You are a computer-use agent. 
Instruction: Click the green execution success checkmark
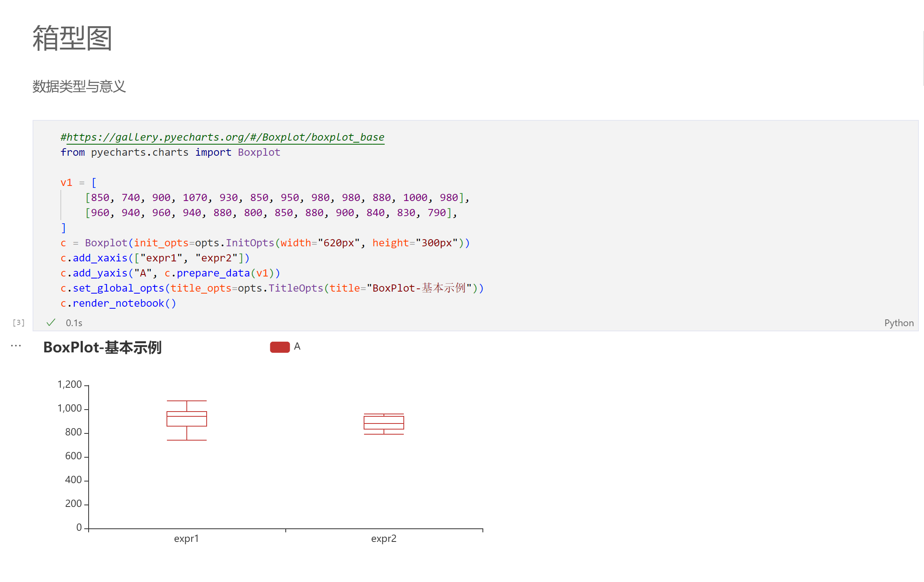tap(51, 323)
